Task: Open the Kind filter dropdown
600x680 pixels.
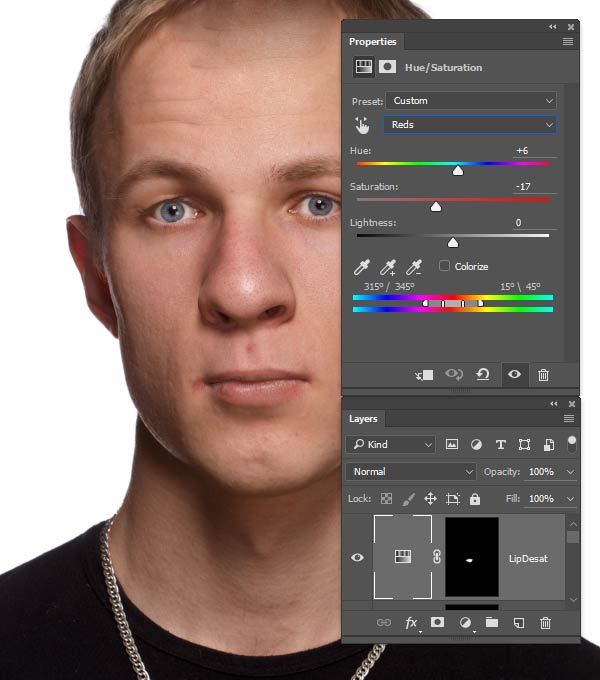Action: [x=391, y=445]
